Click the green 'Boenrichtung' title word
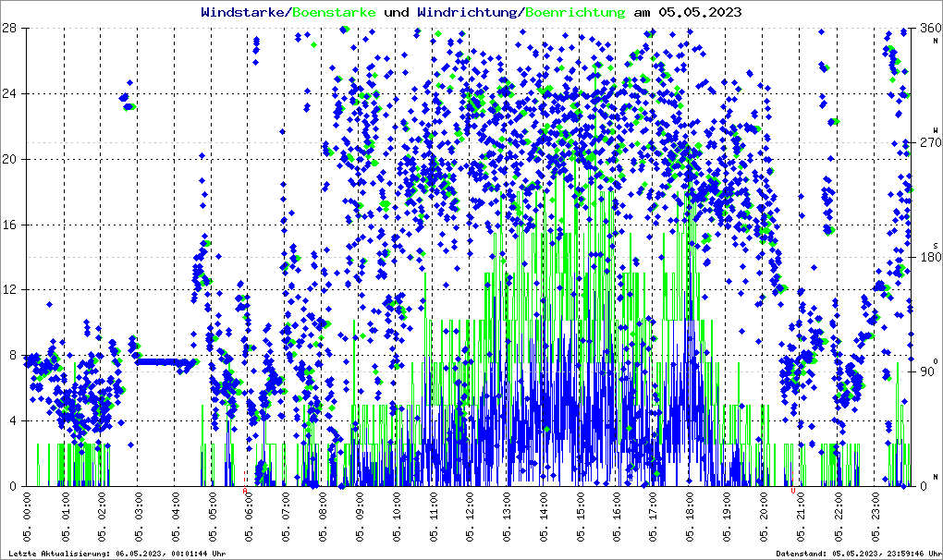Image resolution: width=943 pixels, height=560 pixels. 575,12
